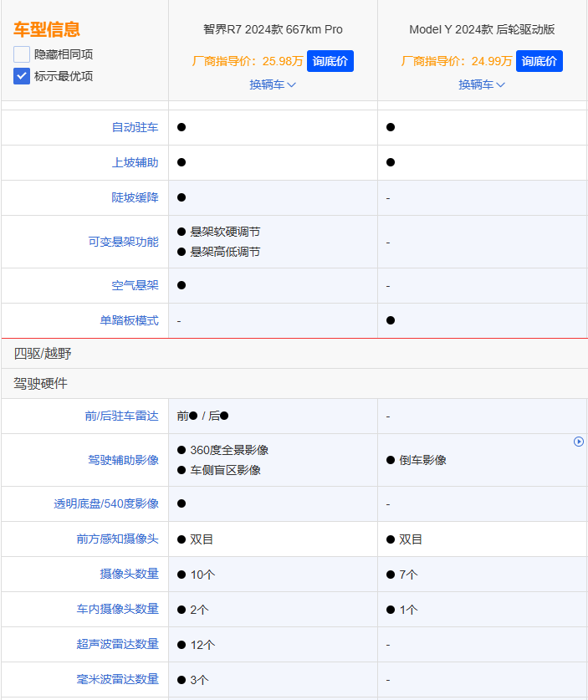Click the 车型信息 heading
The width and height of the screenshot is (588, 700).
(x=47, y=29)
